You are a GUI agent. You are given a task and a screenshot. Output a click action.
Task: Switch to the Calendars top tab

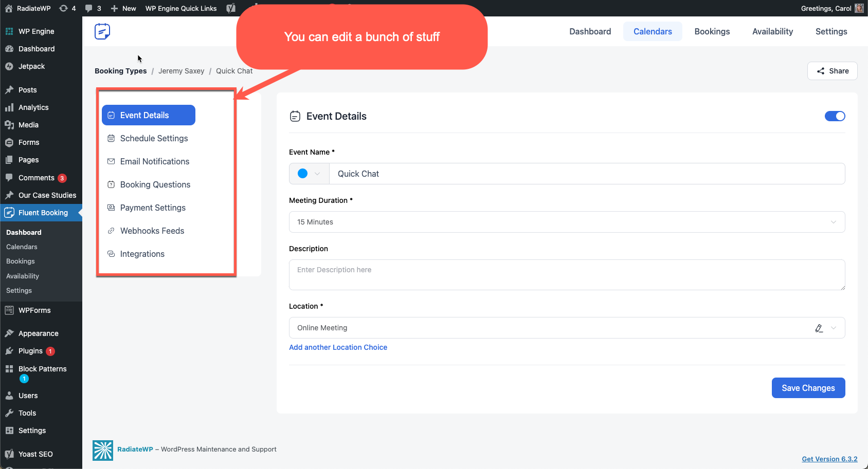653,31
